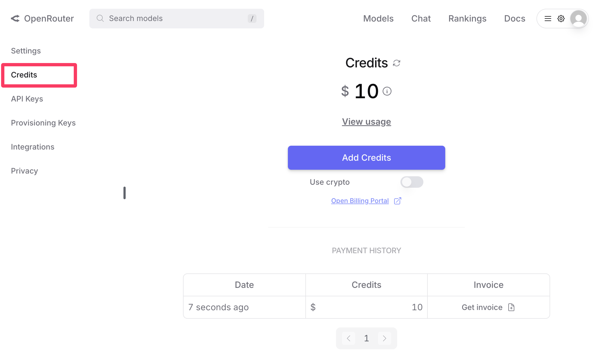This screenshot has height=364, width=596.
Task: Click the external link icon by Billing Portal
Action: click(x=398, y=201)
